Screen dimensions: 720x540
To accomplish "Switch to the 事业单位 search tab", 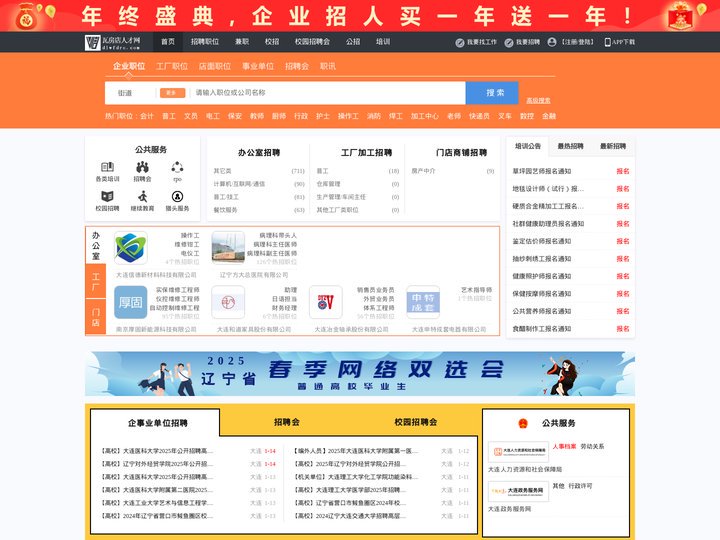I will [x=258, y=66].
